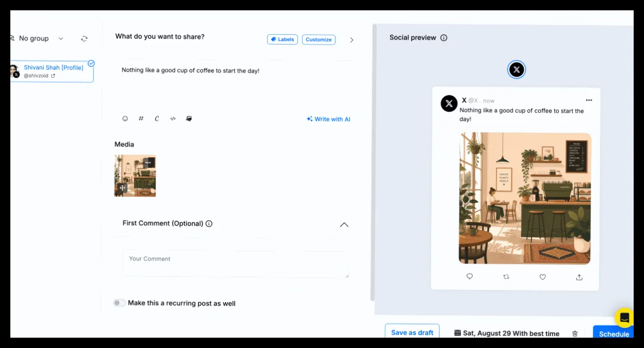Viewport: 644px width, 348px height.
Task: Click the code snippet icon in composer
Action: click(x=173, y=119)
